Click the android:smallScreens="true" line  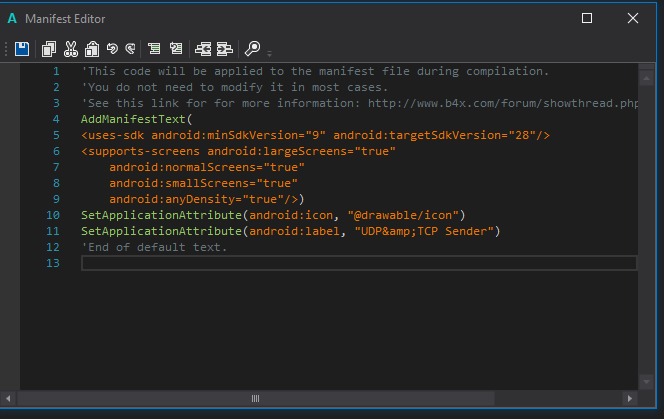(203, 183)
